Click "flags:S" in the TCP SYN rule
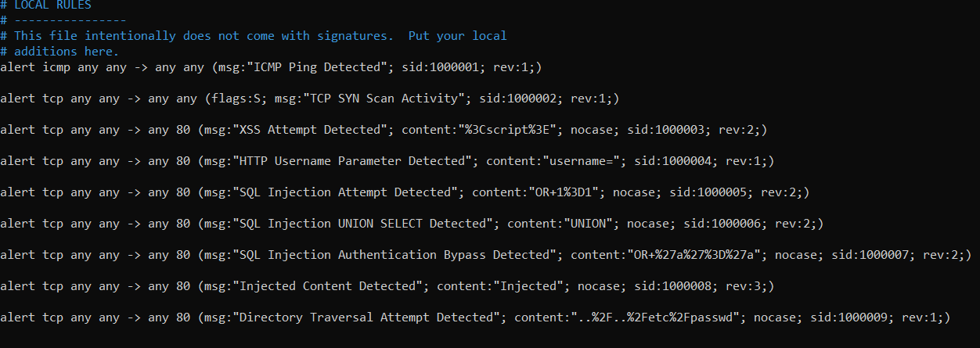 (236, 99)
